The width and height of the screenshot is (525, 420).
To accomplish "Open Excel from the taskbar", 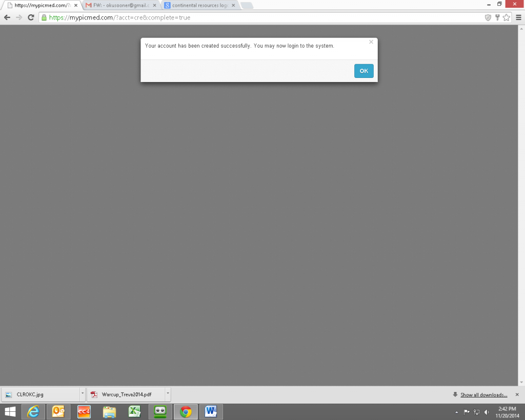I will (x=134, y=411).
